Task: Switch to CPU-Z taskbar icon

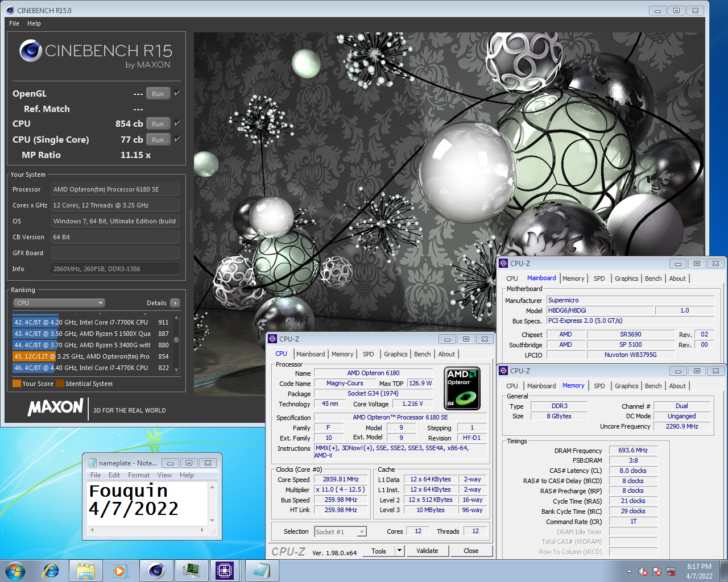Action: 225,571
